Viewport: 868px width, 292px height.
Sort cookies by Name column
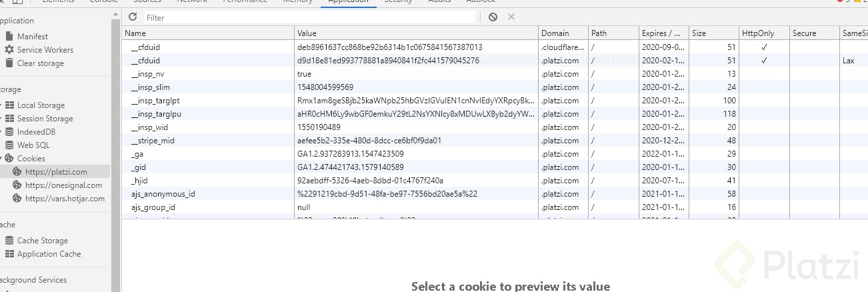[x=208, y=33]
